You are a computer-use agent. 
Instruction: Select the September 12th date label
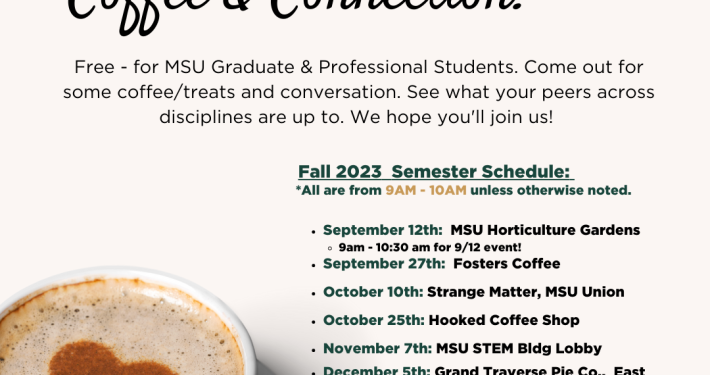[383, 230]
